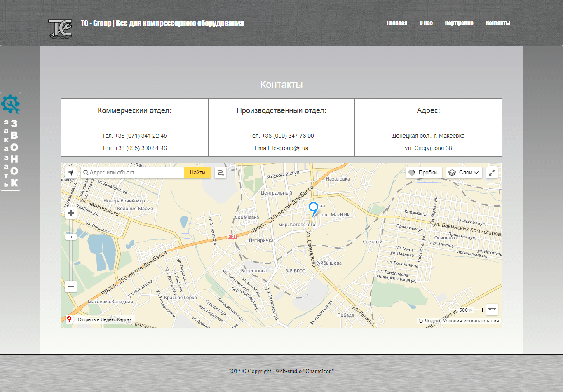Screen dimensions: 563x392
Task: Select the map ruler measurement tool
Action: click(492, 310)
